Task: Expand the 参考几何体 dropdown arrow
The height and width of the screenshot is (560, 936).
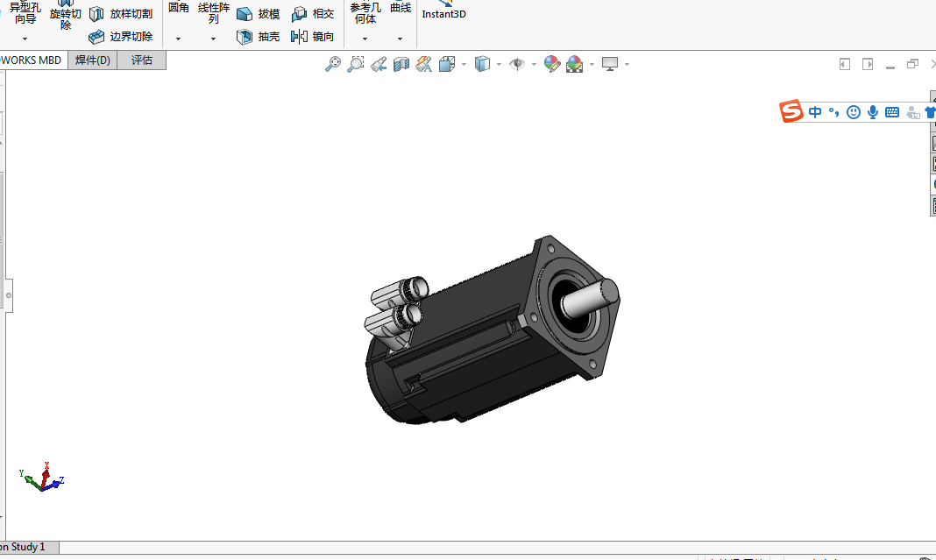Action: pos(365,39)
